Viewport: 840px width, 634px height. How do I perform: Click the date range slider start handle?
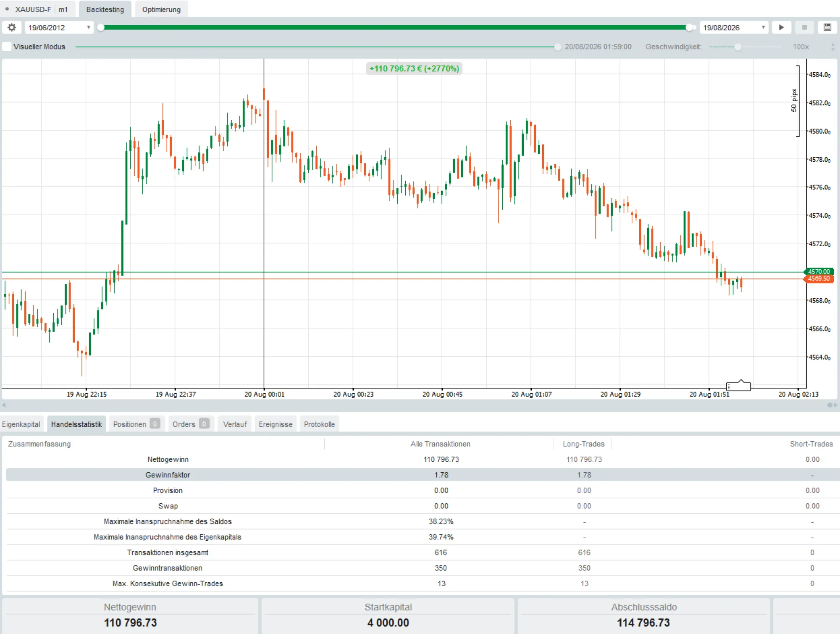click(101, 28)
